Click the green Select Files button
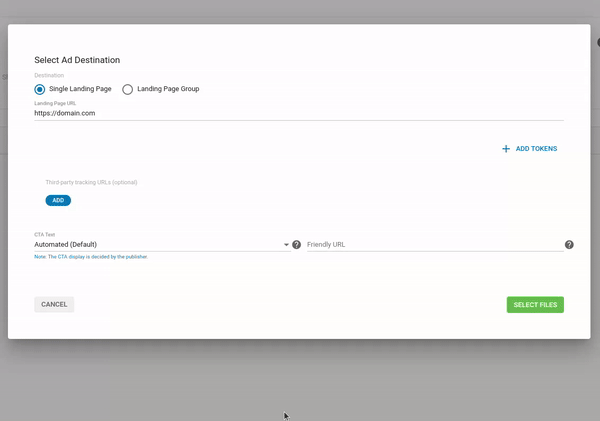Screen dimensions: 600x421 point(535,304)
